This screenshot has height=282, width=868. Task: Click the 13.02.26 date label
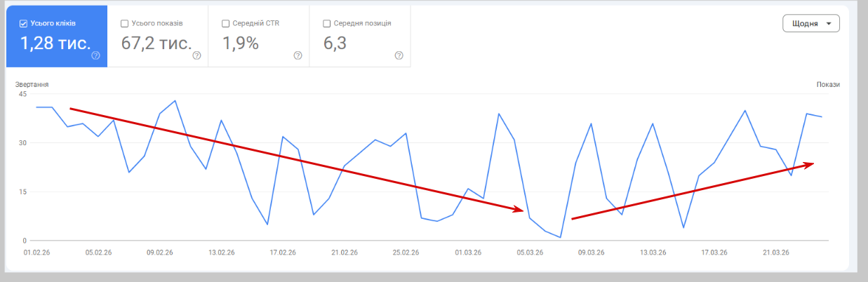pyautogui.click(x=221, y=253)
